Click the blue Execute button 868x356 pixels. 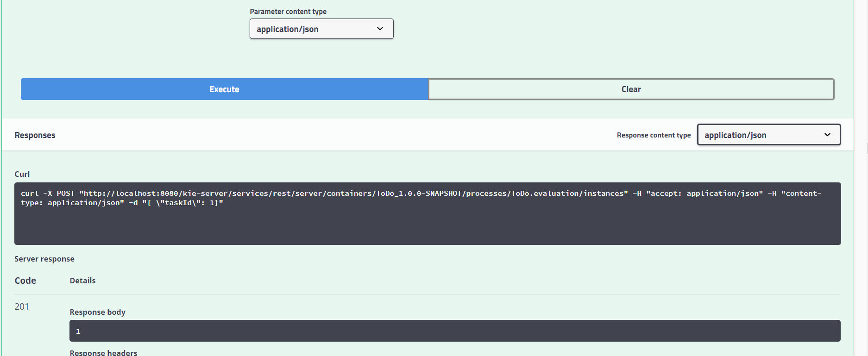[x=224, y=89]
